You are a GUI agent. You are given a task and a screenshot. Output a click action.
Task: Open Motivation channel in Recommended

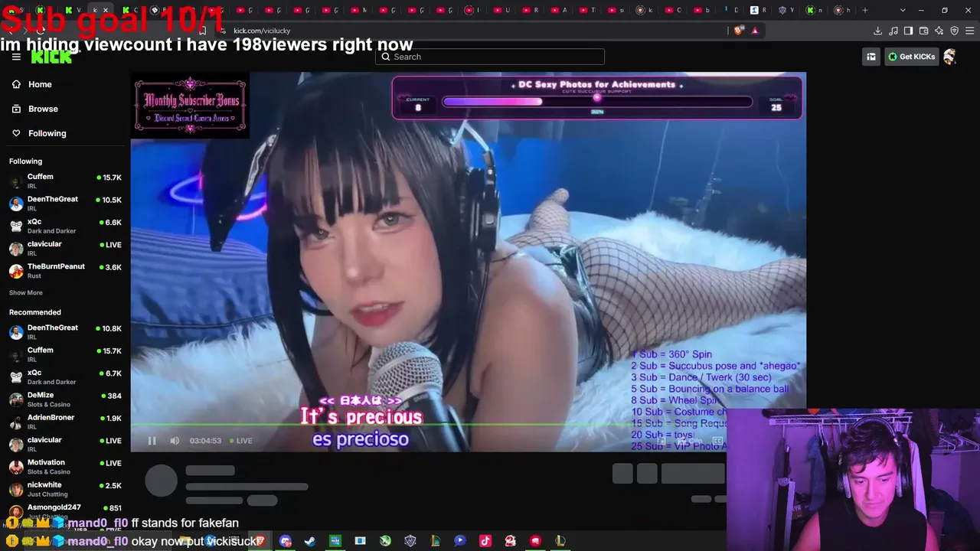point(65,467)
